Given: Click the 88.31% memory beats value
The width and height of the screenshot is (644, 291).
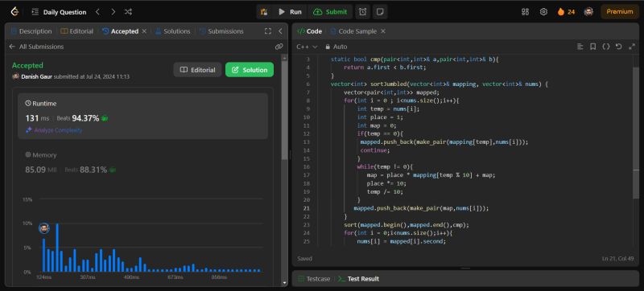Looking at the screenshot, I should coord(93,170).
